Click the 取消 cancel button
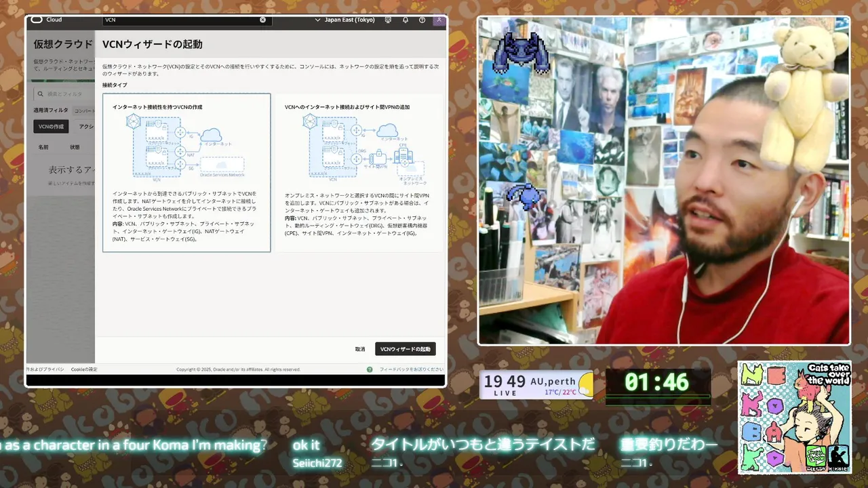Image resolution: width=868 pixels, height=488 pixels. (x=360, y=349)
